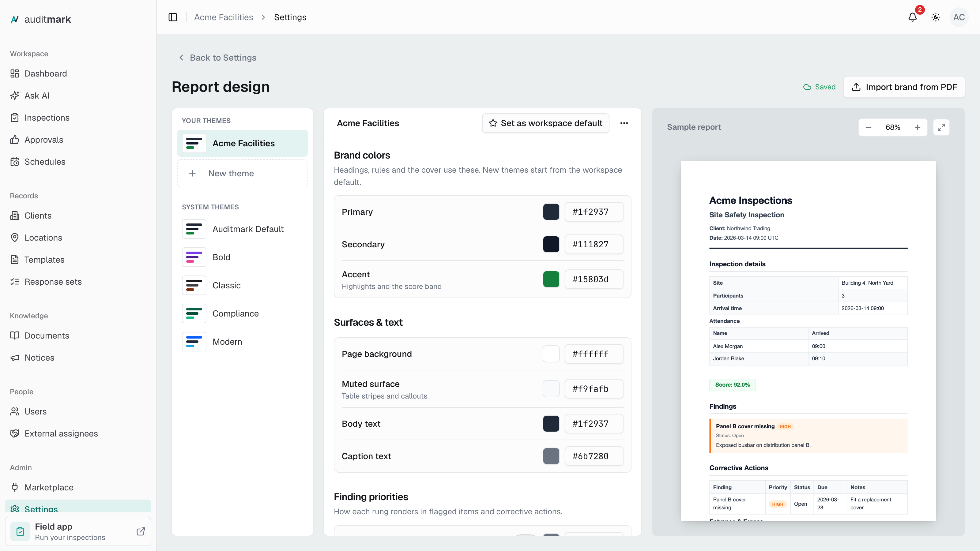Image resolution: width=980 pixels, height=551 pixels.
Task: Toggle the sidebar panel icon
Action: 173,17
